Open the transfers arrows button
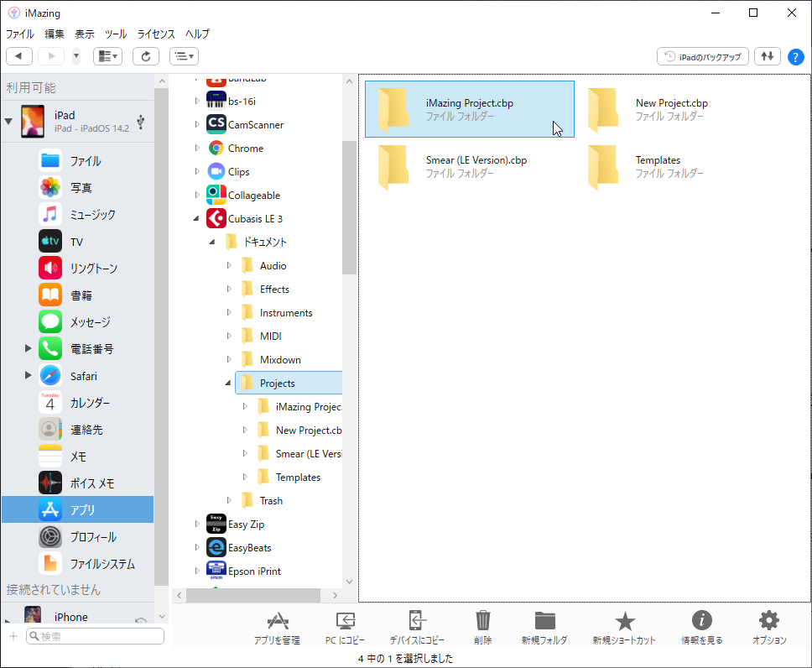Screen dimensions: 812x668 767,56
